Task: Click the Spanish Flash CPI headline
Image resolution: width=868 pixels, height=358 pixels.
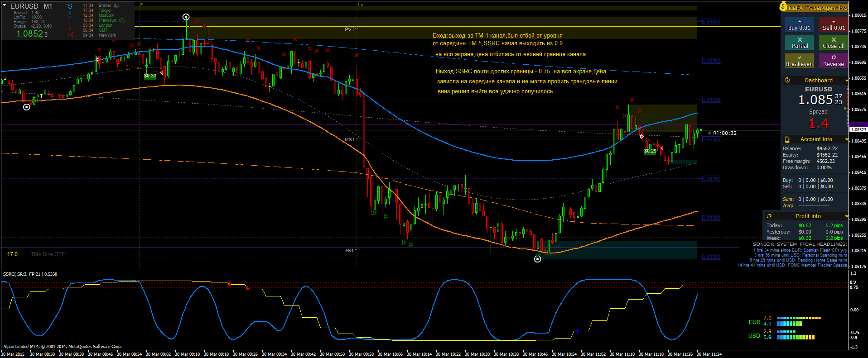Action: 800,250
